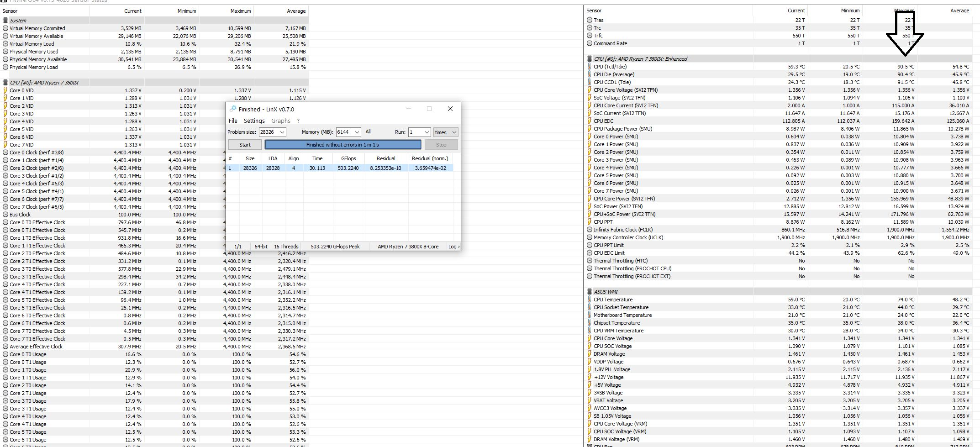Click the Average Effective Clock icon

(x=5, y=347)
